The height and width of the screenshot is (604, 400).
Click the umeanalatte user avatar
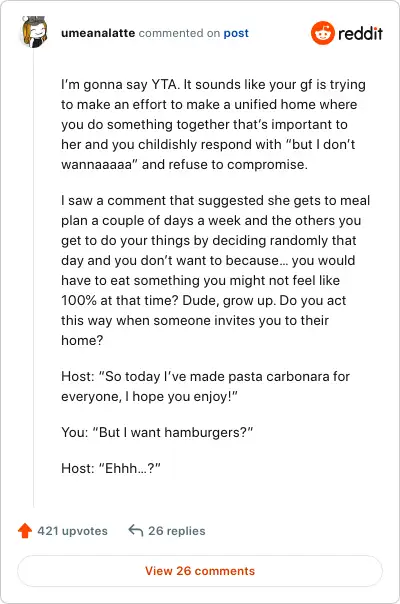pos(34,32)
